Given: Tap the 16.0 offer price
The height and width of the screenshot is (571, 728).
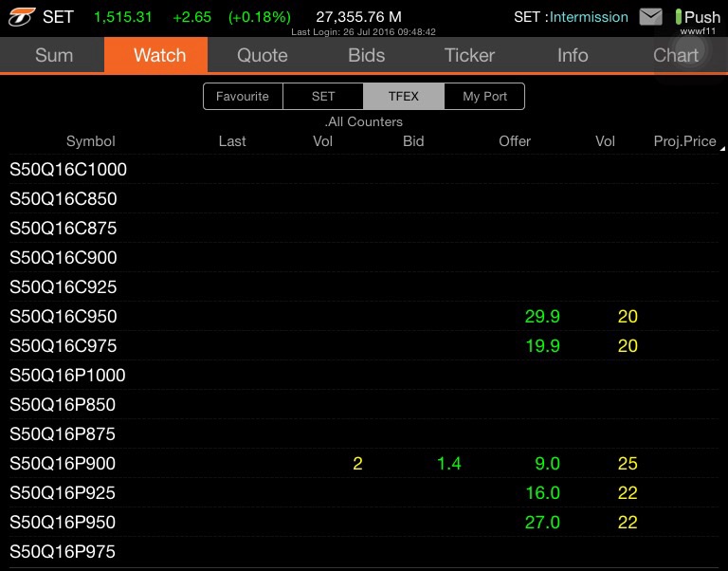Looking at the screenshot, I should [543, 492].
